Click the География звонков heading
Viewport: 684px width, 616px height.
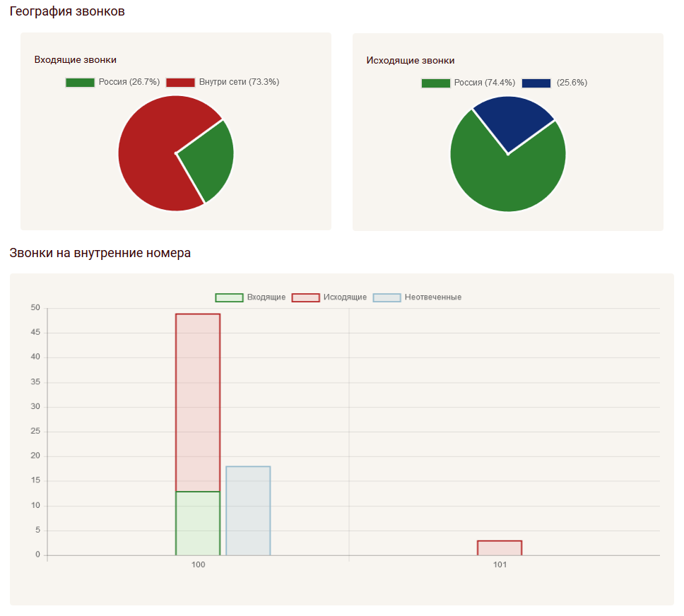67,11
